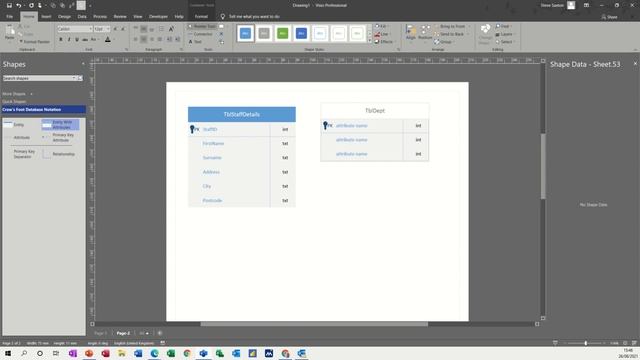
Task: Select the Text tool
Action: pos(195,42)
